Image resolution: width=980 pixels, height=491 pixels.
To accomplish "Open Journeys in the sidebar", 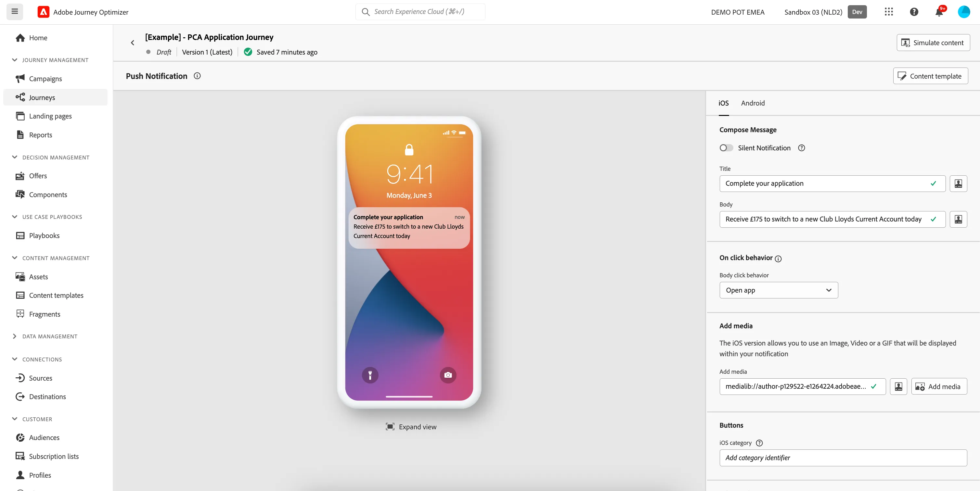I will 55,97.
